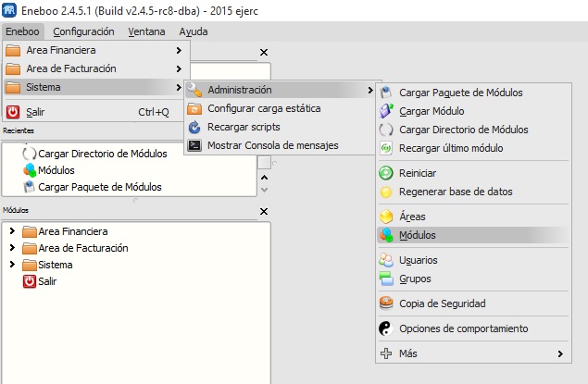Viewport: 588px width, 384px height.
Task: Click the Area Financiera folder icon in menu
Action: tap(13, 50)
